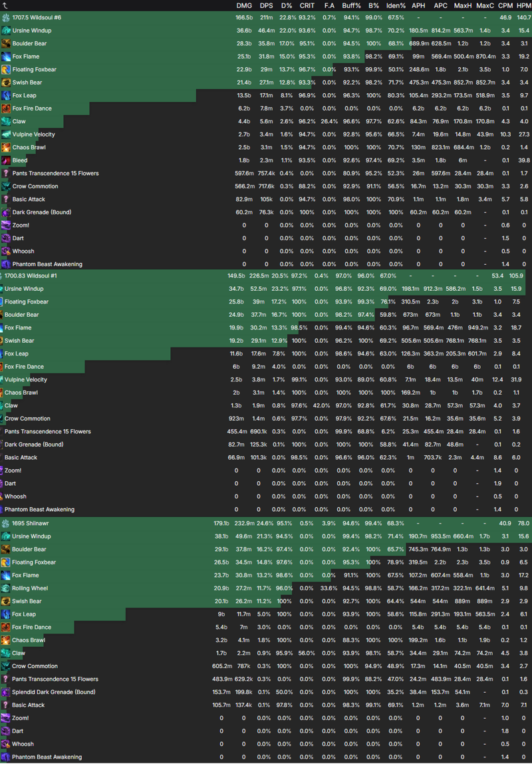Image resolution: width=532 pixels, height=764 pixels.
Task: Click Floating Foxbear label under Wildsoul #1
Action: click(x=27, y=301)
